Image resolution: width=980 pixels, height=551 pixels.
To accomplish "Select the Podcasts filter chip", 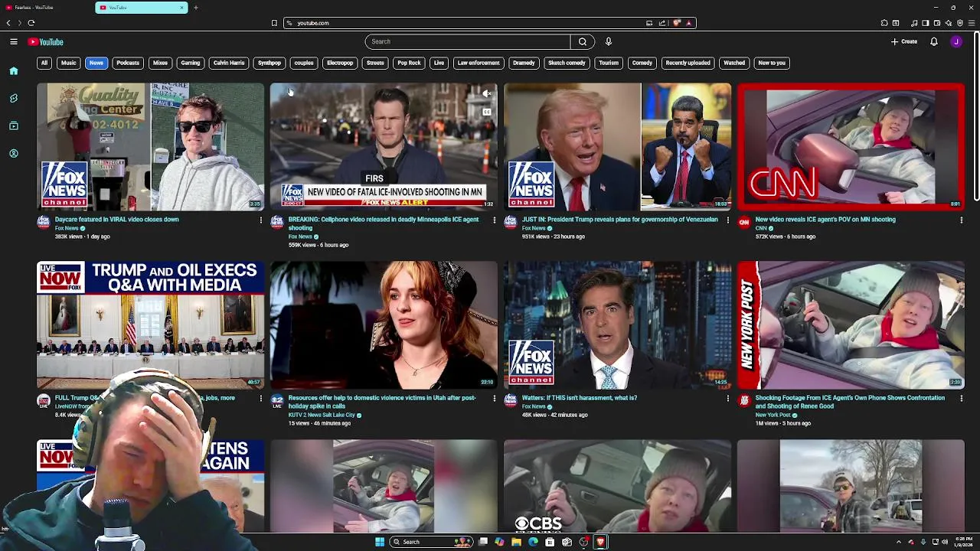I will tap(128, 63).
